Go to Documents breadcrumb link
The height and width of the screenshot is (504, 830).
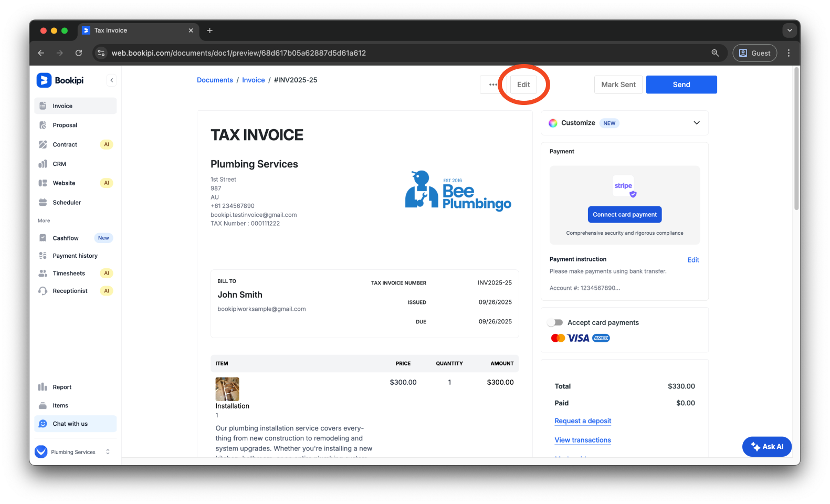215,80
